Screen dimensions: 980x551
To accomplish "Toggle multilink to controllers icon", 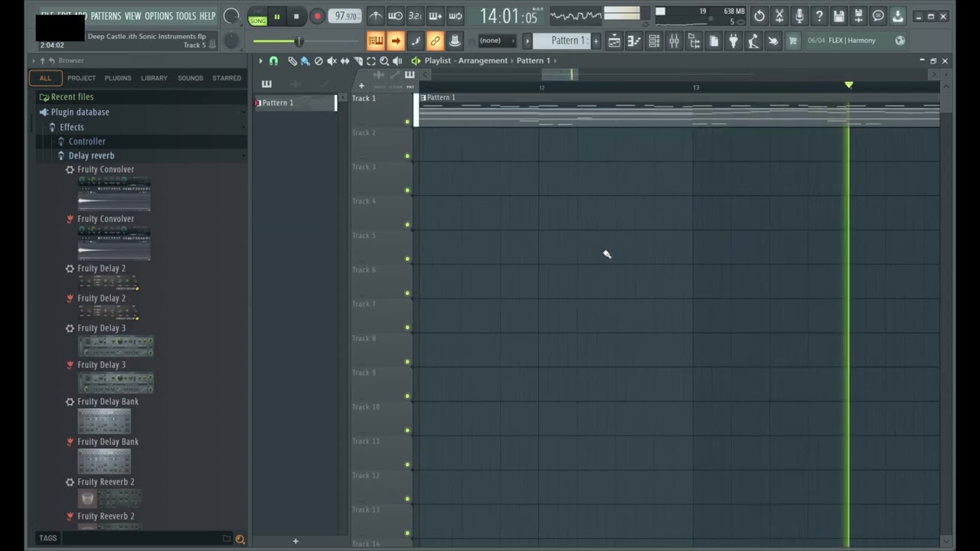I will 455,41.
